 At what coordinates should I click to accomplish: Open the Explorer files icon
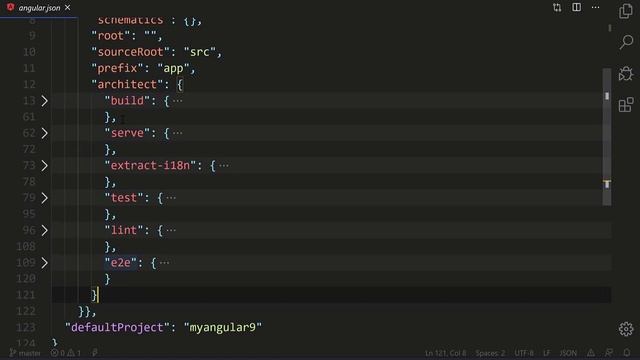(626, 11)
